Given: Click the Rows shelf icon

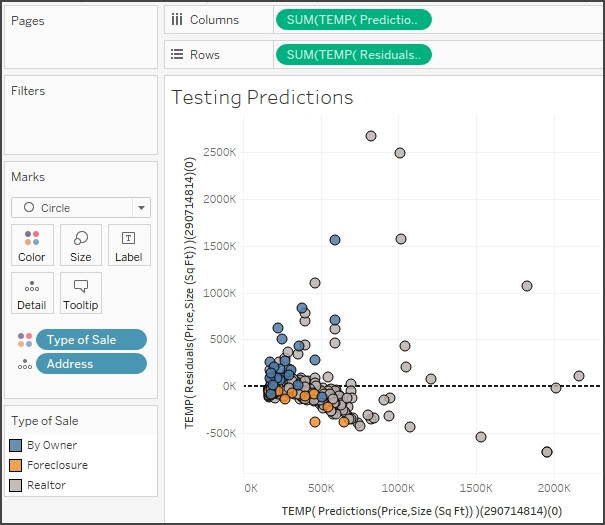Looking at the screenshot, I should coord(177,54).
